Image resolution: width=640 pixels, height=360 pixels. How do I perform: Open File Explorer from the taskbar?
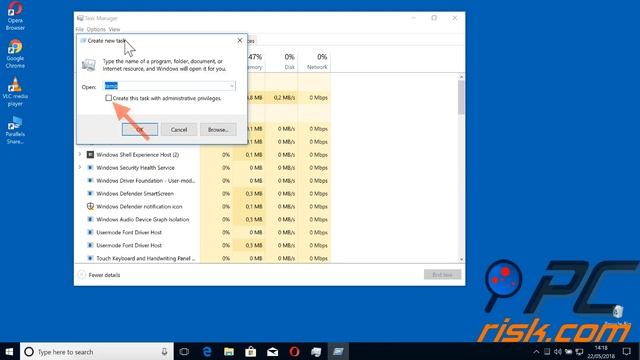pos(229,351)
